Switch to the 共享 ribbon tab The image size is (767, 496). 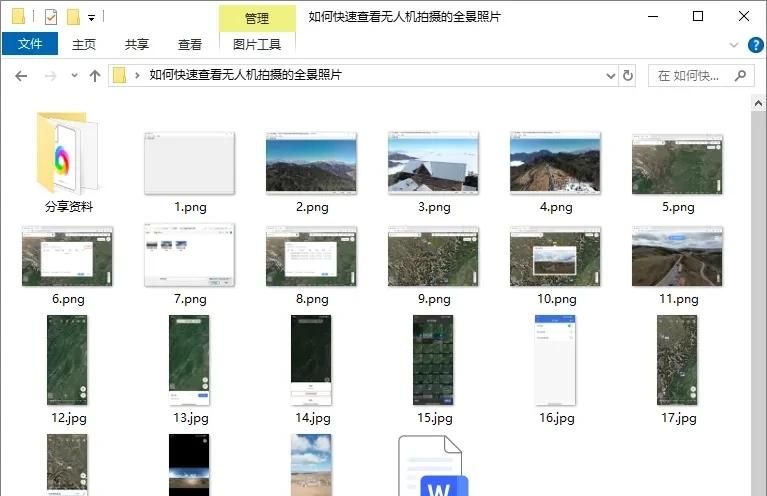click(136, 45)
